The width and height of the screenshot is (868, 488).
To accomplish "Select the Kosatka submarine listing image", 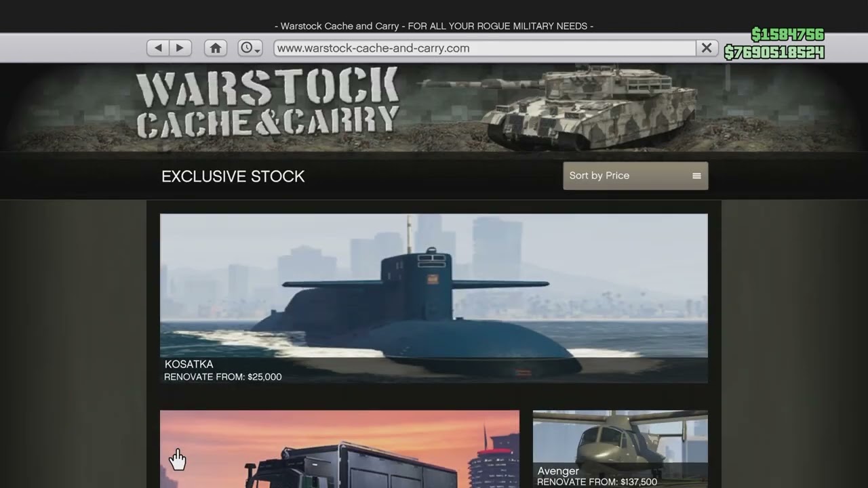I will pos(434,298).
